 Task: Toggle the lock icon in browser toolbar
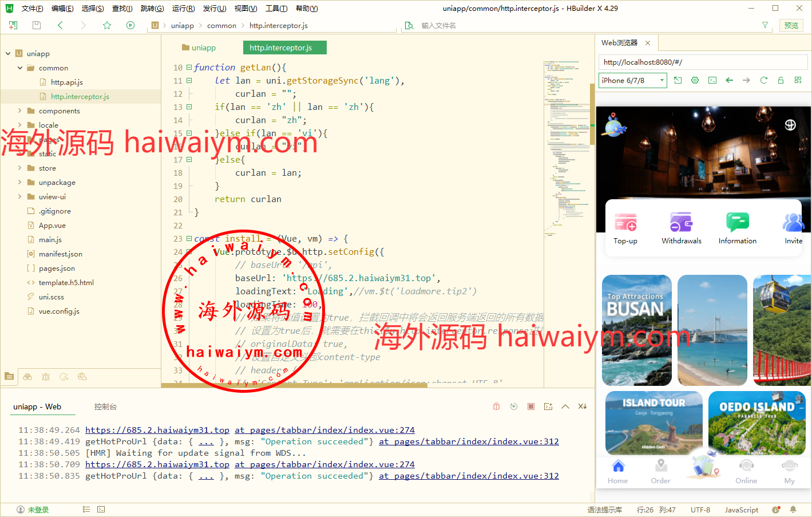781,80
